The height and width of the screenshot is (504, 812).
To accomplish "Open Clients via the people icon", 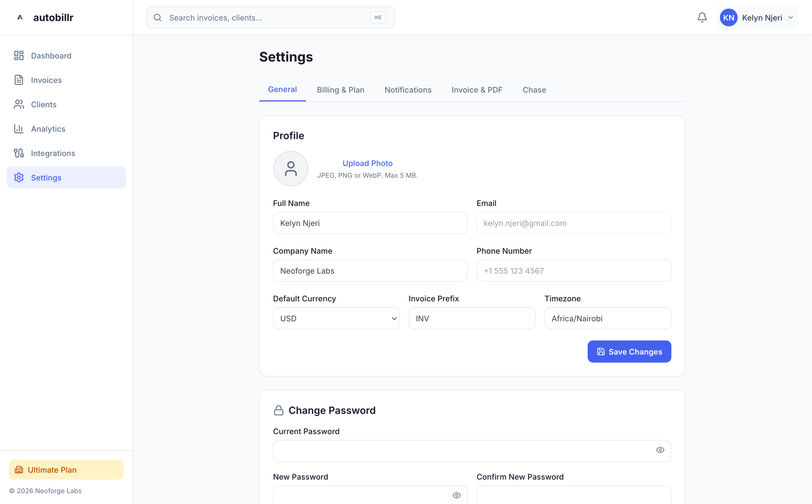I will click(x=19, y=104).
